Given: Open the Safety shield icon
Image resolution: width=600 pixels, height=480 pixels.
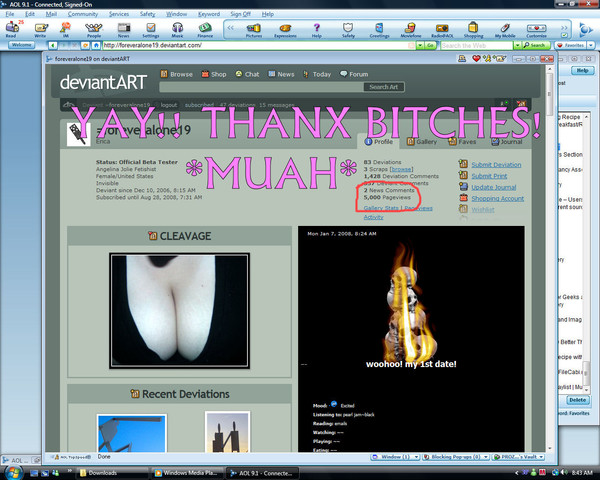Looking at the screenshot, I should tap(348, 29).
